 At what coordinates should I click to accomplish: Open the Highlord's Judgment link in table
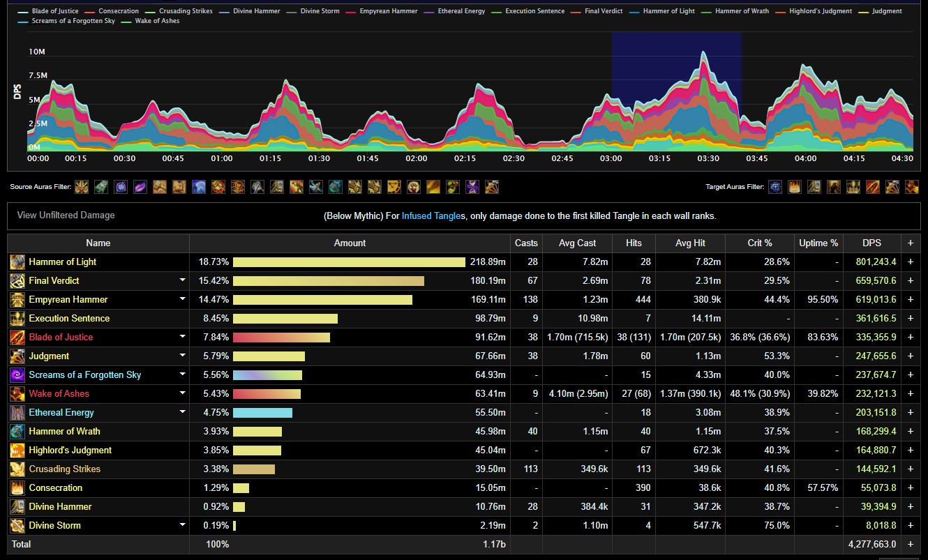[70, 451]
